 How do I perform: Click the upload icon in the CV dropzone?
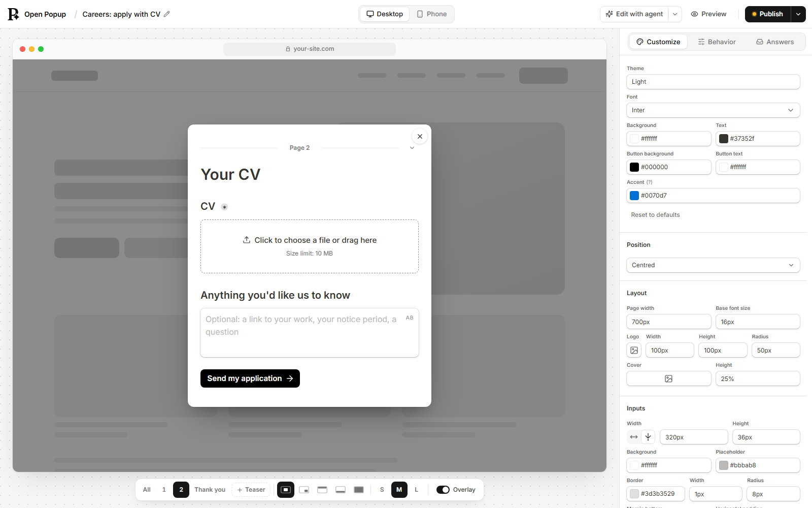[x=247, y=240]
